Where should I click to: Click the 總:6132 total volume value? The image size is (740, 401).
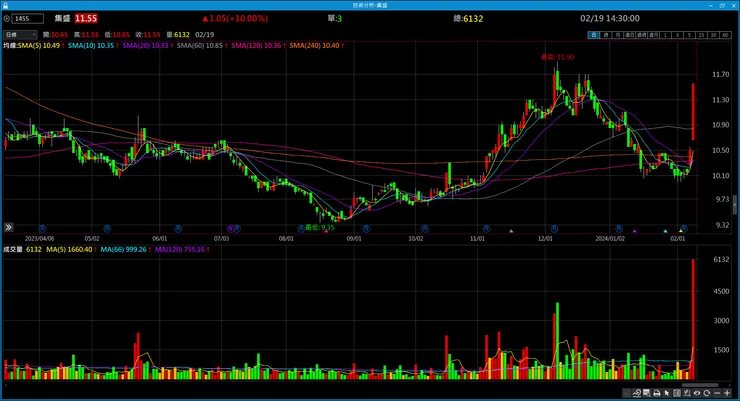468,19
